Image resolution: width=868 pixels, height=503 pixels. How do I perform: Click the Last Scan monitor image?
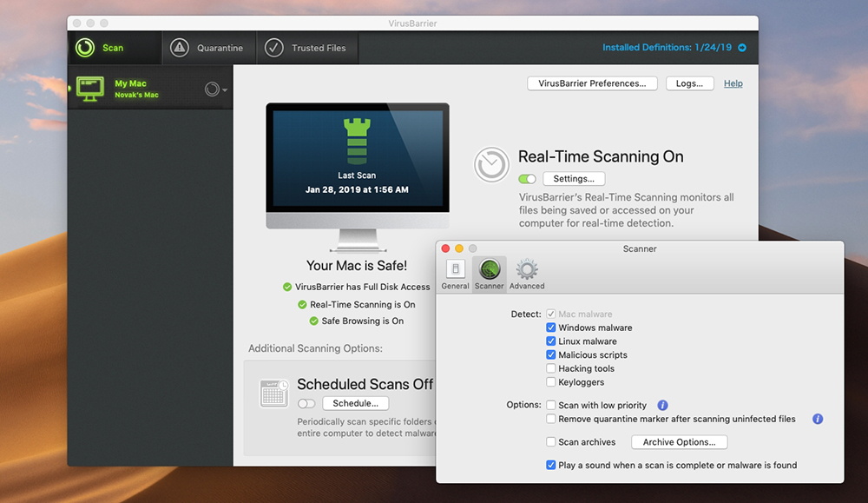(358, 176)
